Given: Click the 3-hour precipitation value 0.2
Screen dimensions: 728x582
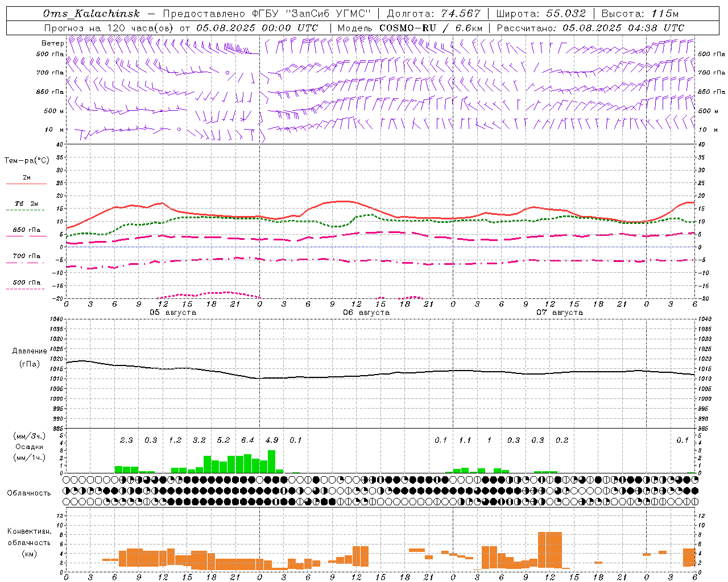Looking at the screenshot, I should pyautogui.click(x=562, y=440).
